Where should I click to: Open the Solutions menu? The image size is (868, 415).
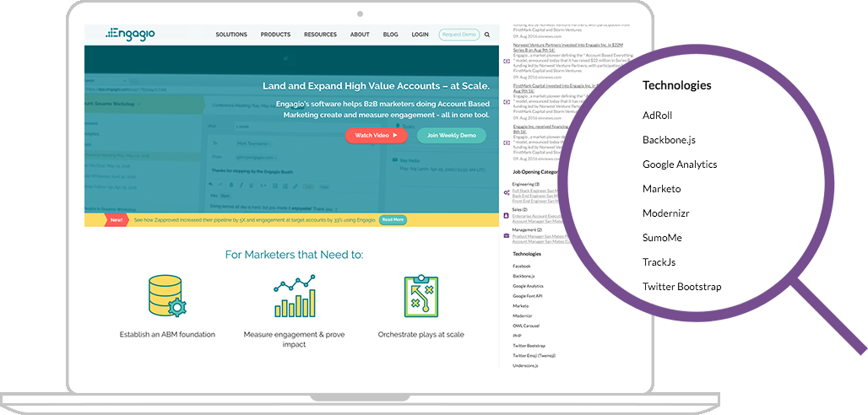231,35
